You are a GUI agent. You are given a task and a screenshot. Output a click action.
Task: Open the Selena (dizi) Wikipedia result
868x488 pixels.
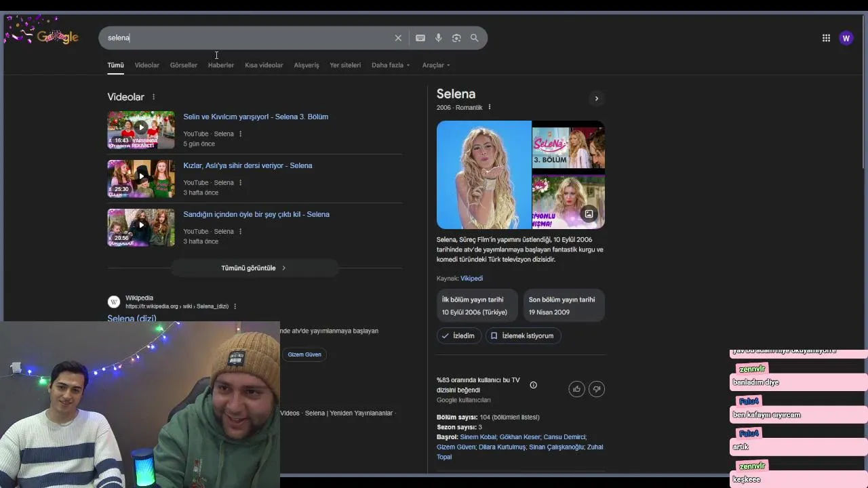132,319
